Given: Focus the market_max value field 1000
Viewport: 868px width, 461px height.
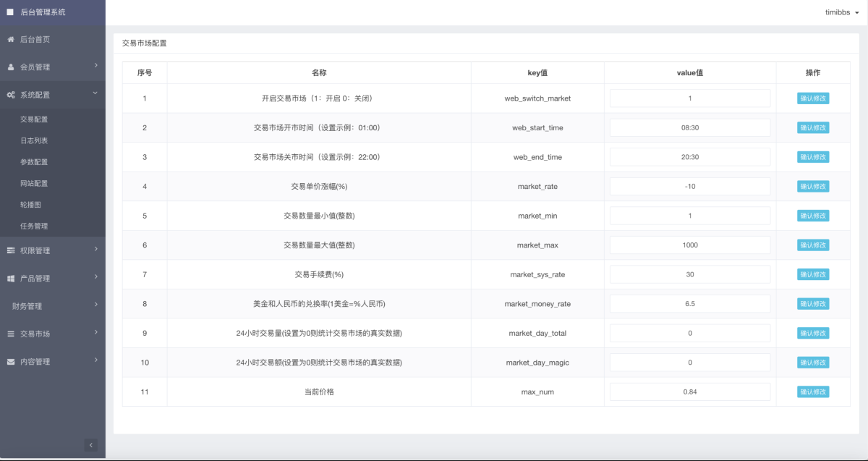Looking at the screenshot, I should pos(690,245).
